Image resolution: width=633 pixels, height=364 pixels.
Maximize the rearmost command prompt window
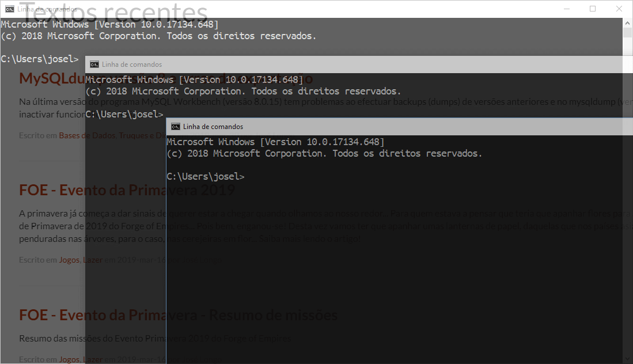593,9
